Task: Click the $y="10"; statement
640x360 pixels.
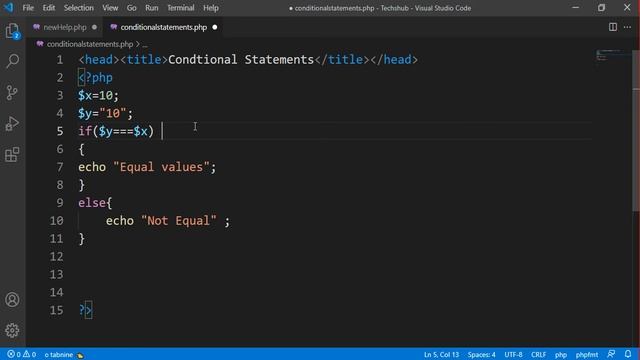Action: (105, 113)
